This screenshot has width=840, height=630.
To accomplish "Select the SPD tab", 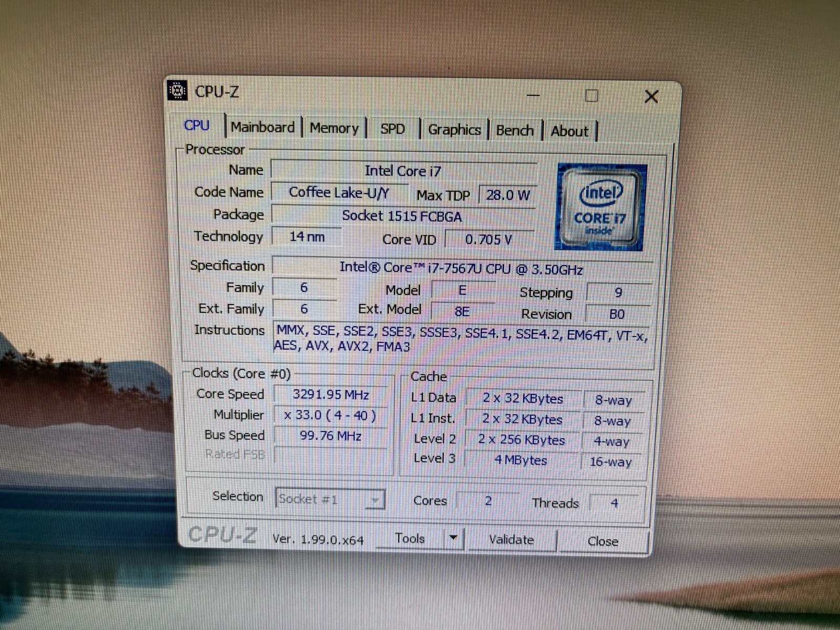I will (393, 129).
